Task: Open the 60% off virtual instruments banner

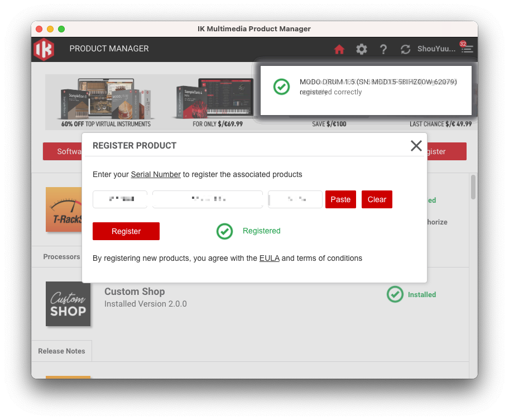Action: click(106, 102)
